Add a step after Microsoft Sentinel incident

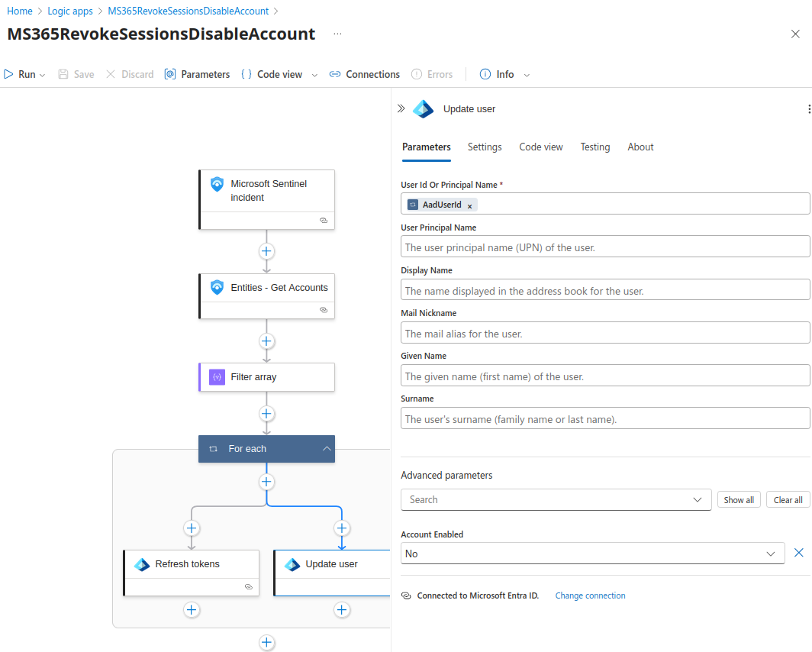pyautogui.click(x=266, y=251)
